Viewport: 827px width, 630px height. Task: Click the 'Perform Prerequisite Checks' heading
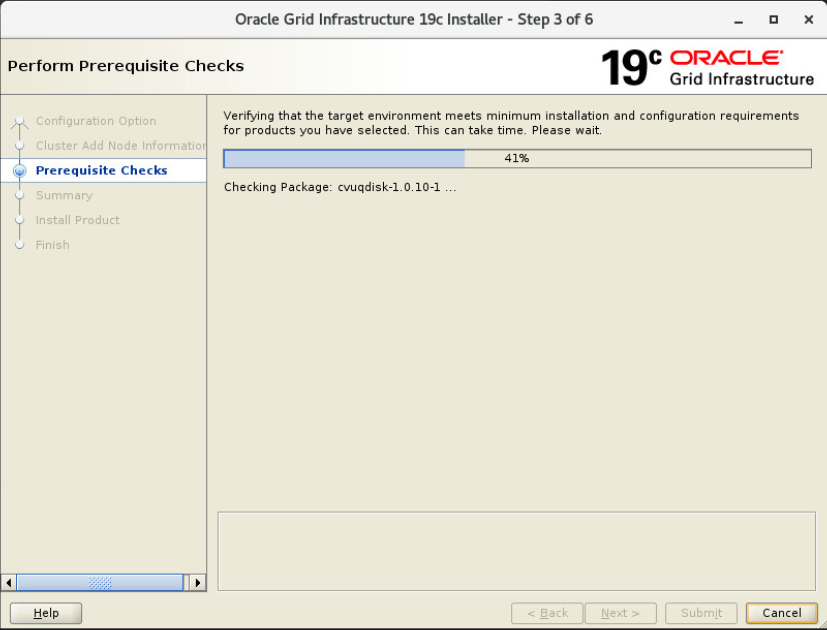[126, 66]
